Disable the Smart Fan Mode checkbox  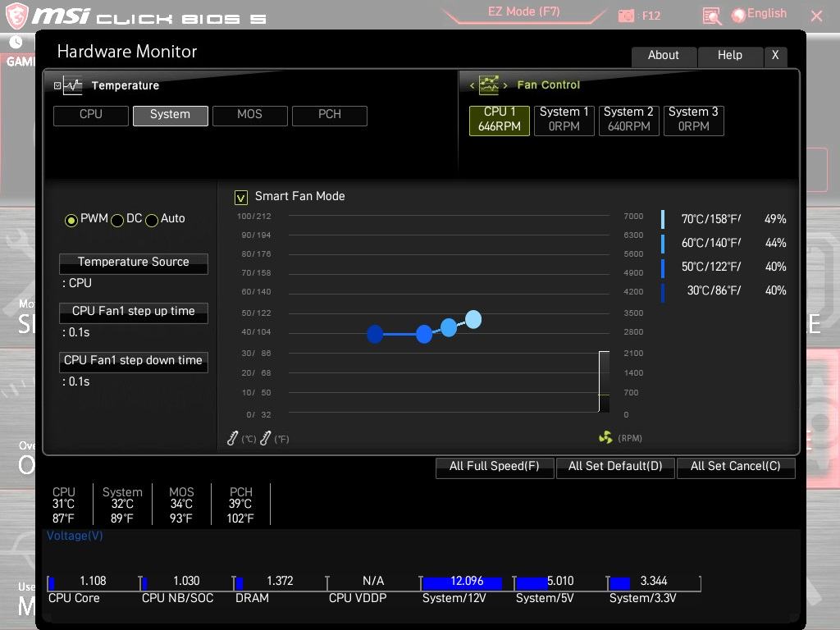pyautogui.click(x=241, y=198)
